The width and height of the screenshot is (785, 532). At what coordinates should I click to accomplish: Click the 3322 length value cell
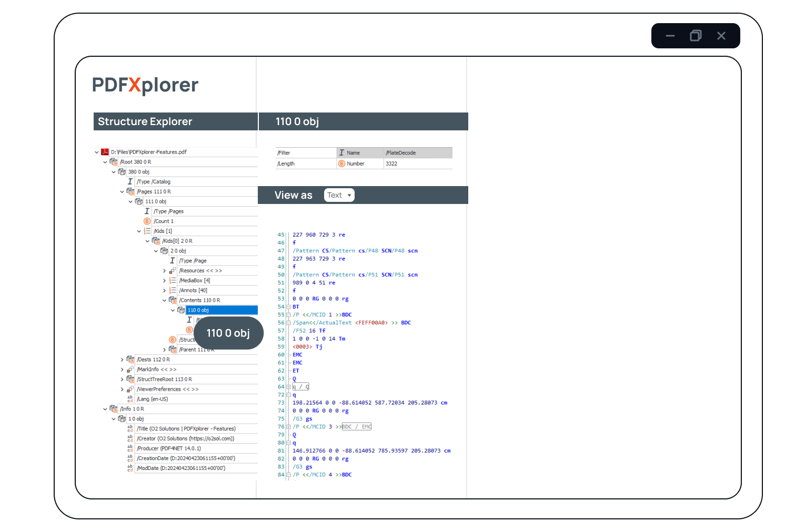click(x=418, y=163)
